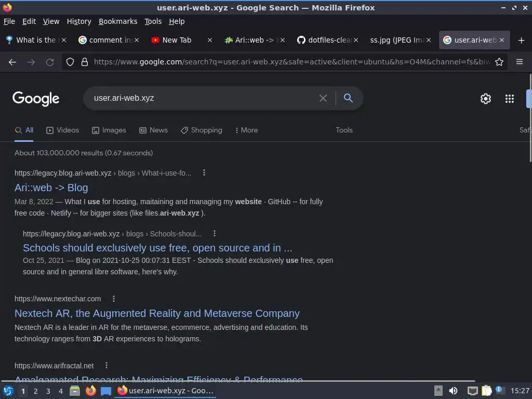Expand the More search filters dropdown
This screenshot has height=399, width=532.
point(247,130)
